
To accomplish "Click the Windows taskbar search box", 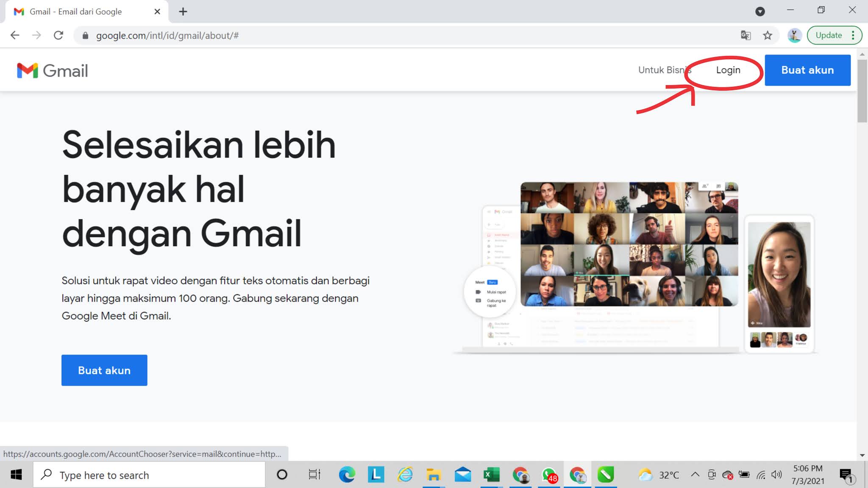I will pyautogui.click(x=148, y=475).
